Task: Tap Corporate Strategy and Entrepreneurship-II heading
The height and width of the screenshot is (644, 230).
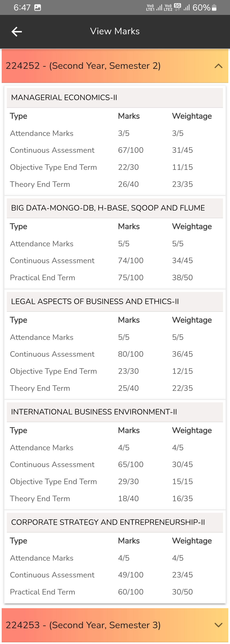Action: [108, 522]
